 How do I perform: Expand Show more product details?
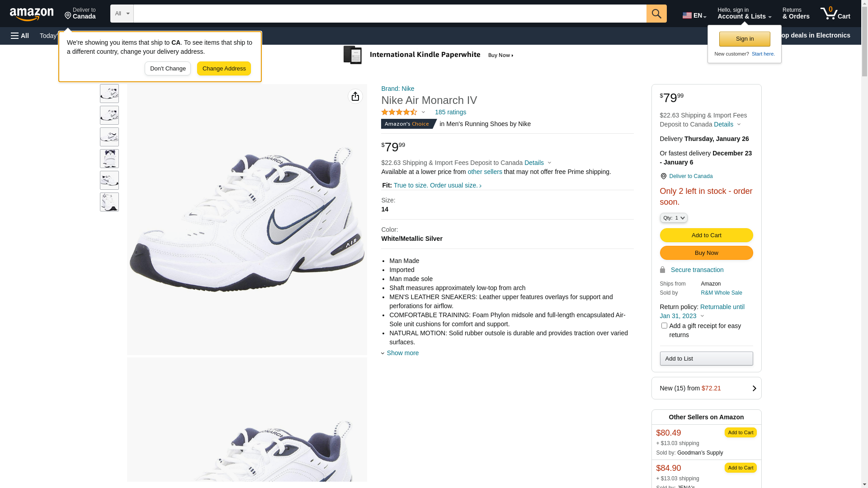point(402,353)
